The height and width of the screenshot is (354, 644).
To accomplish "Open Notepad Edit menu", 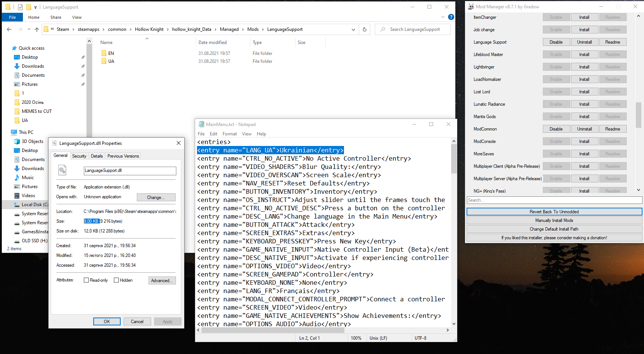I will (214, 134).
